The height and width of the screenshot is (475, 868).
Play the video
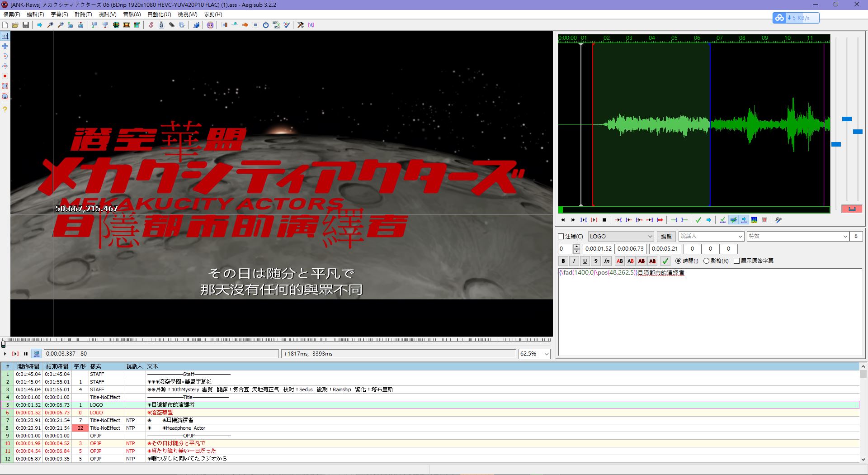point(5,354)
